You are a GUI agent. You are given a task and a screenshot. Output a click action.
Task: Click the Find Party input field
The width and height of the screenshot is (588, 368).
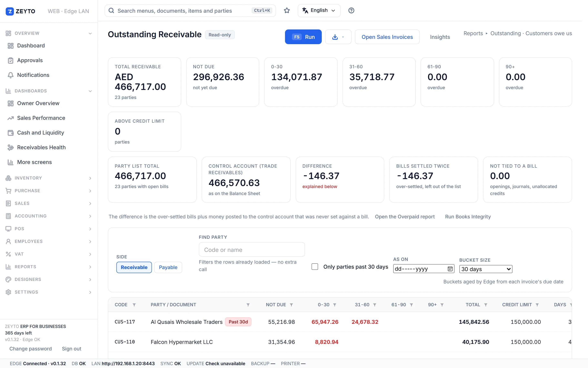point(252,249)
